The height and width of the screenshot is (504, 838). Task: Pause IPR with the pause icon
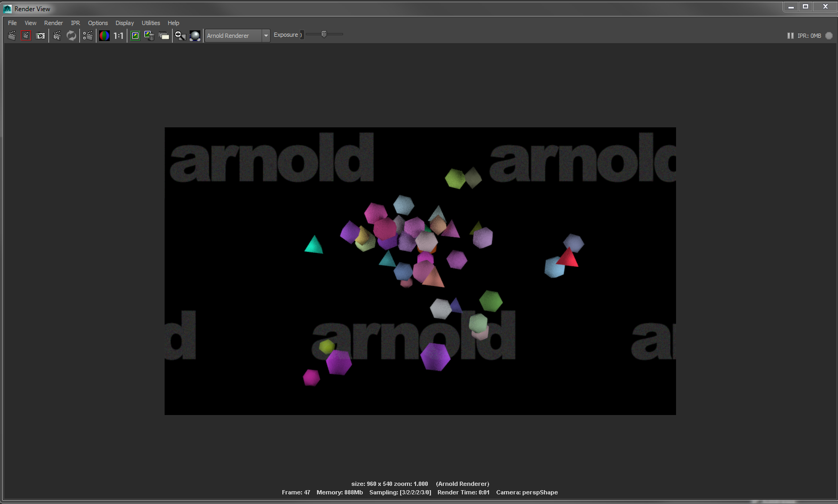791,36
